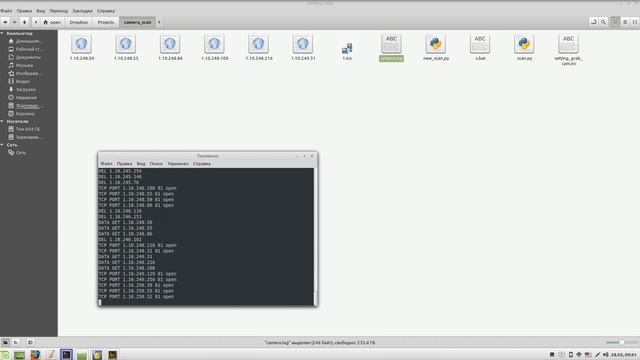The image size is (640, 360).
Task: Open Корзина trash in sidebar
Action: (x=22, y=113)
